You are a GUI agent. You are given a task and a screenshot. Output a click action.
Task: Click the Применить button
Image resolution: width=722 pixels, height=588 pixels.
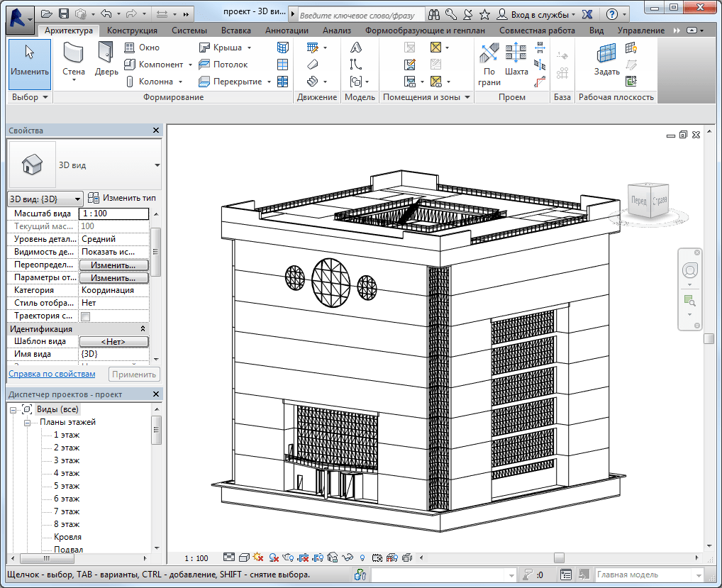click(x=134, y=375)
